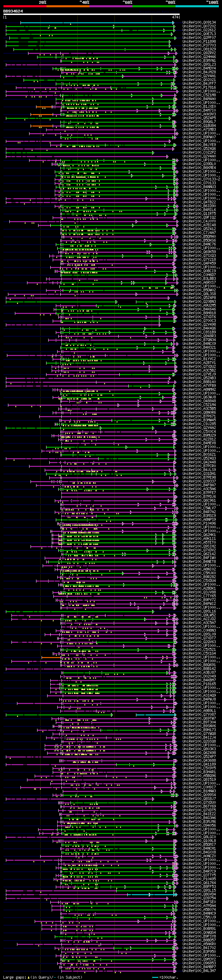Pick the UniRef100_B4NNU3 hit name
222x980 pixels.
tap(199, 187)
